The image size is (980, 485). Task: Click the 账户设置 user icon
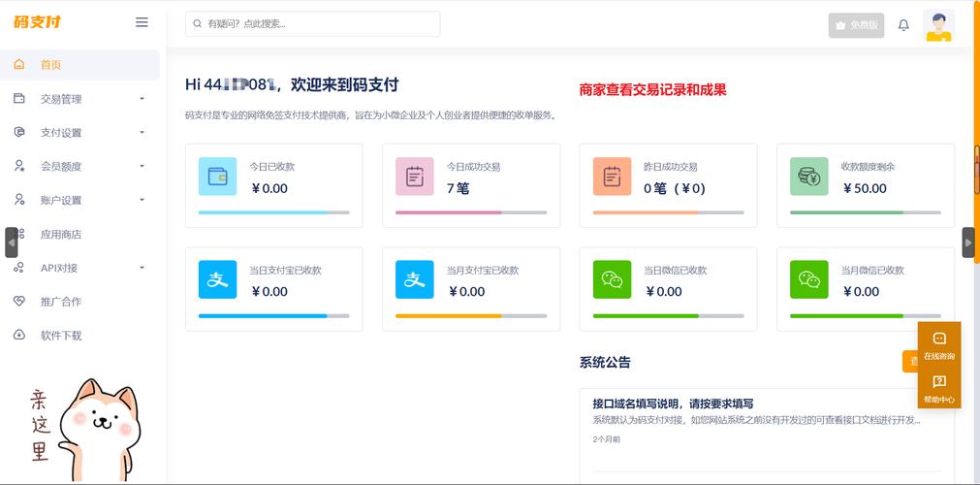(19, 200)
